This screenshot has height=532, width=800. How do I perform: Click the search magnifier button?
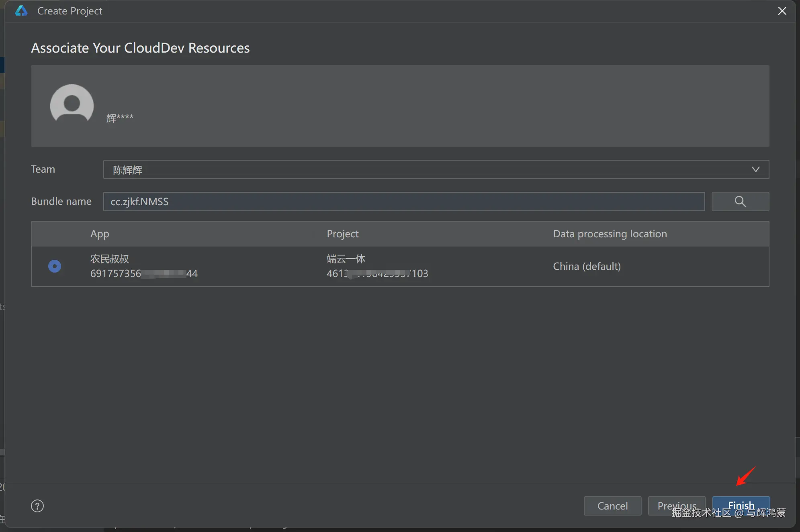(740, 202)
